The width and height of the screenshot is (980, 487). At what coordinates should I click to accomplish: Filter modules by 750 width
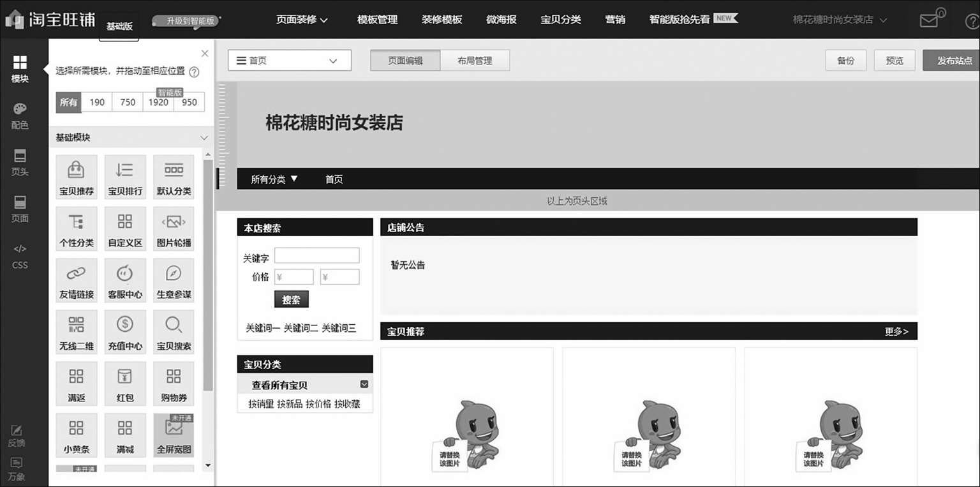click(128, 102)
